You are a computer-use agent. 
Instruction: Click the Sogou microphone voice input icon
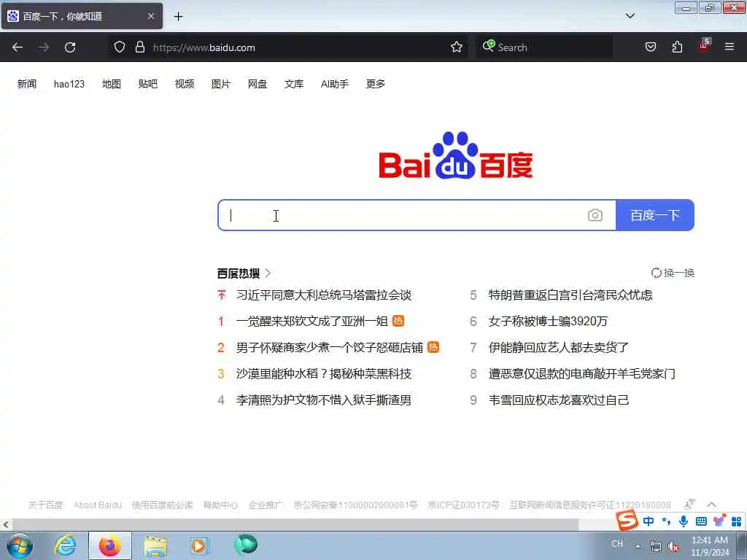click(x=683, y=521)
